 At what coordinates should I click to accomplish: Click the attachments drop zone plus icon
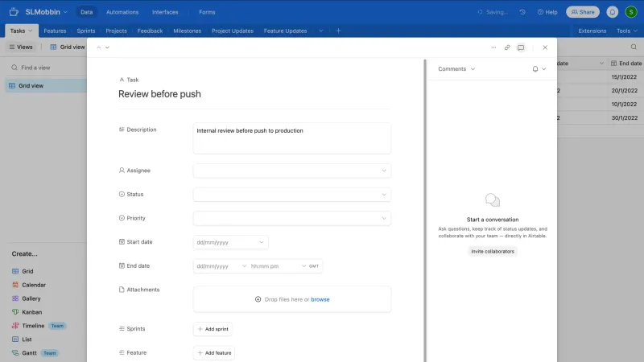[258, 299]
